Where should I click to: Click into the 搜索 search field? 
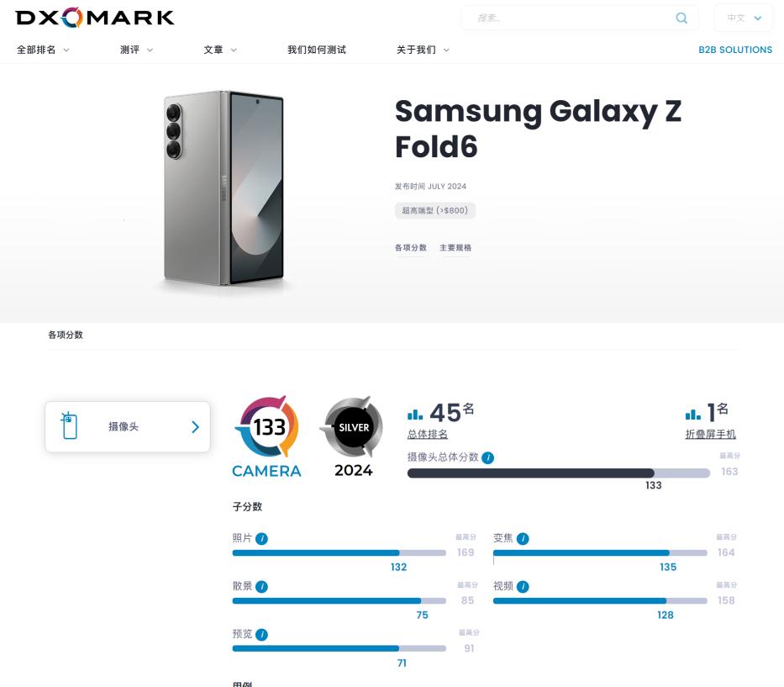click(x=571, y=18)
